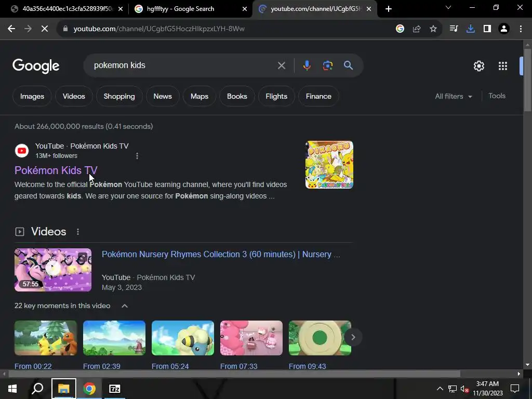This screenshot has height=399, width=532.
Task: Open more options beside Videos heading
Action: [x=78, y=232]
